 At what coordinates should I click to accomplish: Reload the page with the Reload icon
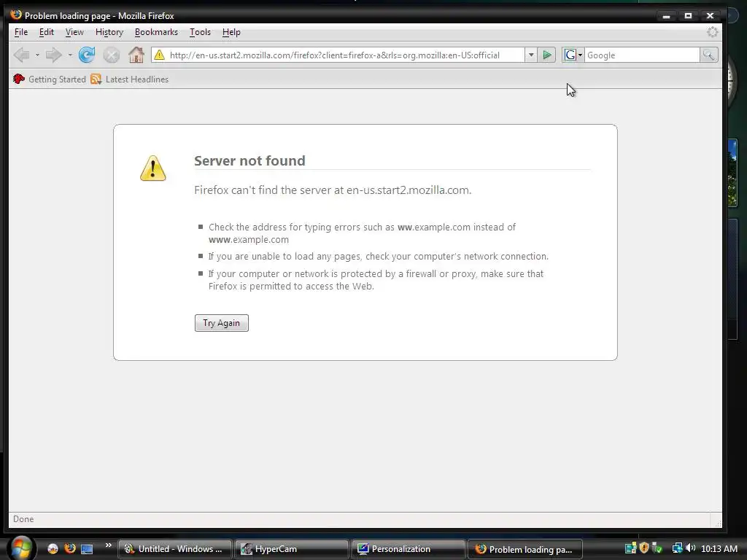click(x=87, y=55)
